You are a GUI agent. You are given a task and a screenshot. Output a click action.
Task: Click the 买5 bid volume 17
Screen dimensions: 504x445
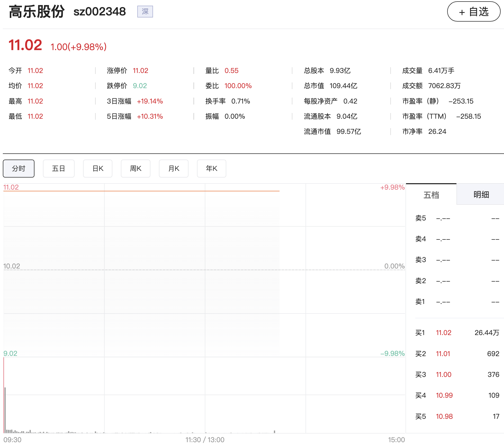[496, 416]
